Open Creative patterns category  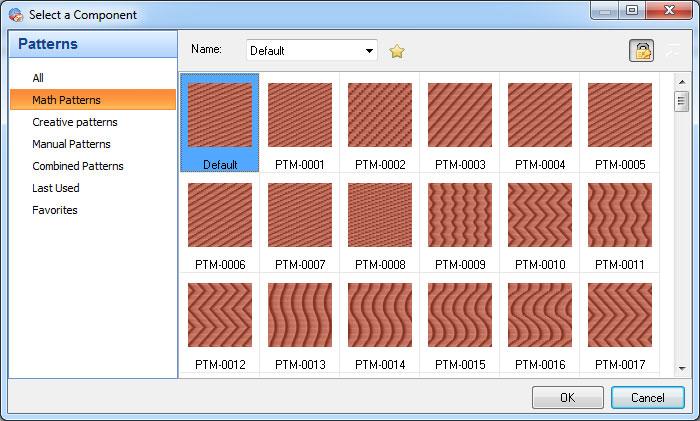(75, 122)
